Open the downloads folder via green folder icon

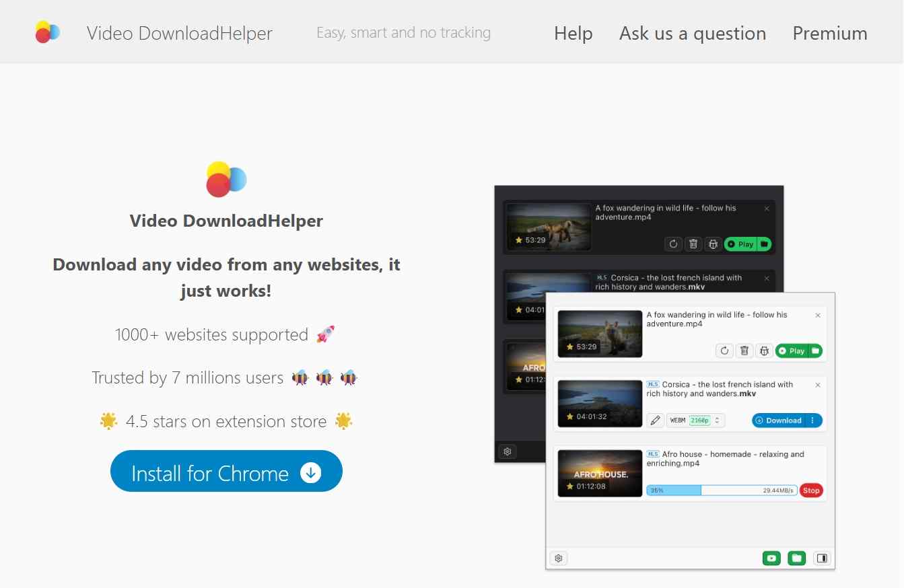796,558
